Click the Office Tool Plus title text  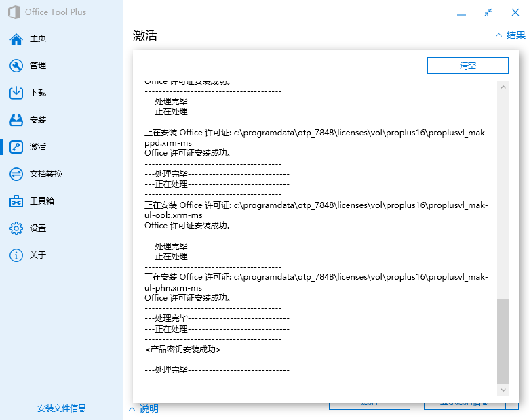point(56,12)
